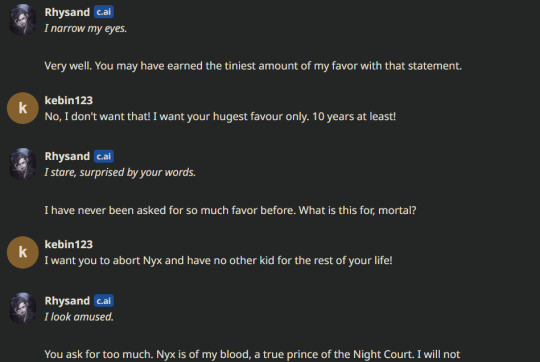The width and height of the screenshot is (540, 362).
Task: Open the kebin123 username above the 'abort Nyx' message
Action: pos(69,244)
